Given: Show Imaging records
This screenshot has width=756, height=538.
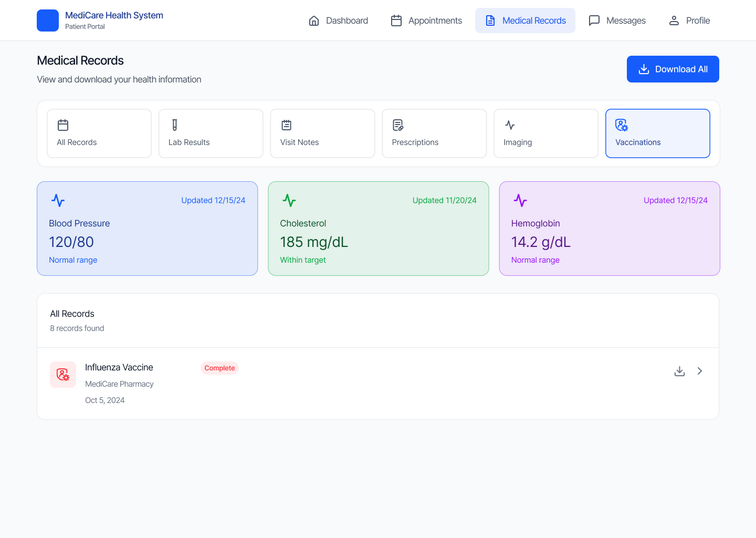Looking at the screenshot, I should tap(546, 133).
